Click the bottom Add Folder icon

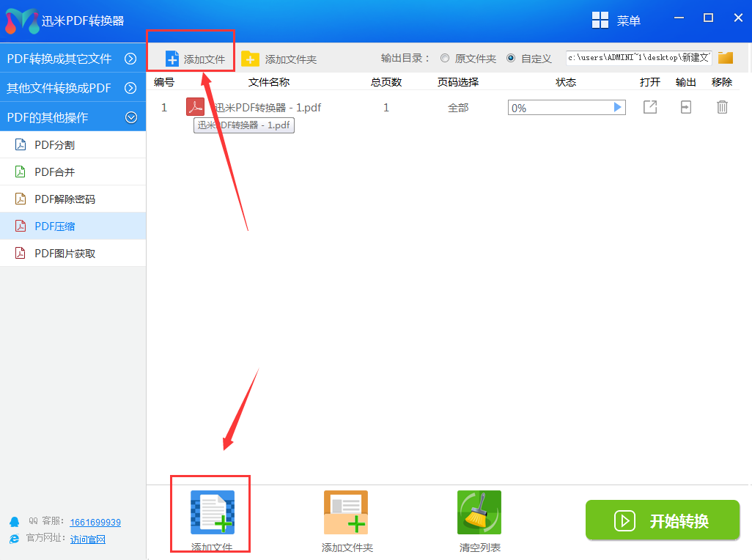click(346, 512)
